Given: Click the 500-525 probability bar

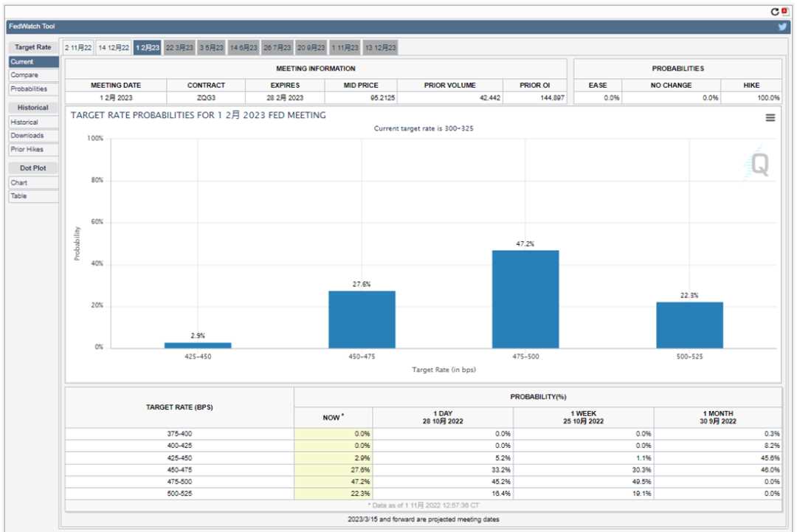Looking at the screenshot, I should (689, 325).
